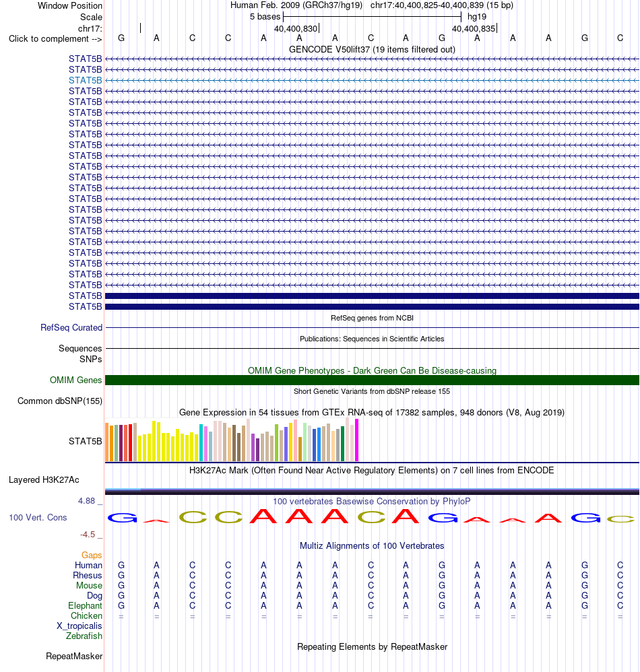Open 'Repeating Elements by RepeatMasker' track title
This screenshot has width=640, height=672.
(x=372, y=646)
